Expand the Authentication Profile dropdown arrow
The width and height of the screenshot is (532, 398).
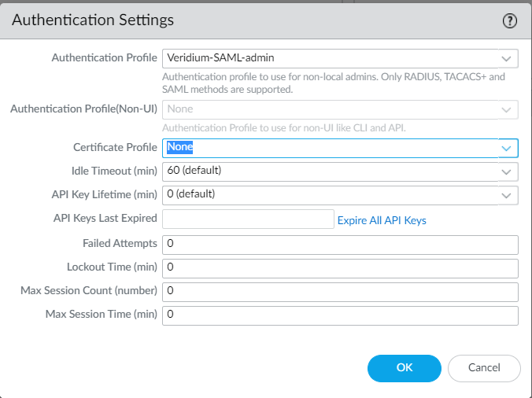(507, 58)
